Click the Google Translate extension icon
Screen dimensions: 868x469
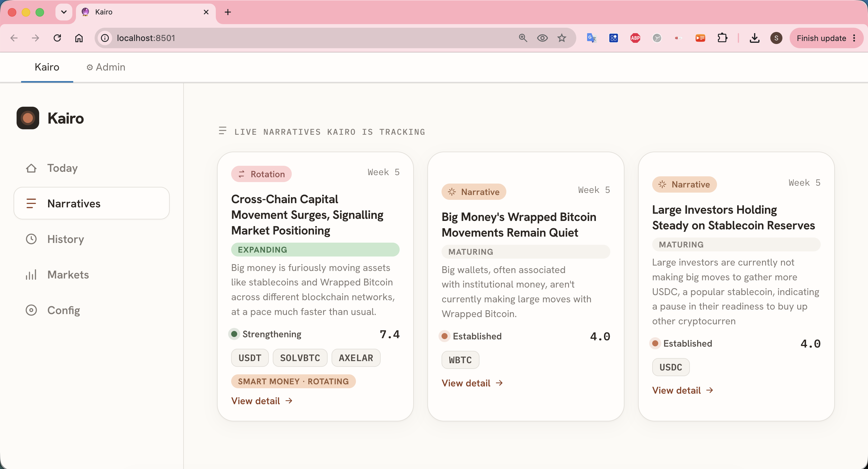pyautogui.click(x=591, y=38)
